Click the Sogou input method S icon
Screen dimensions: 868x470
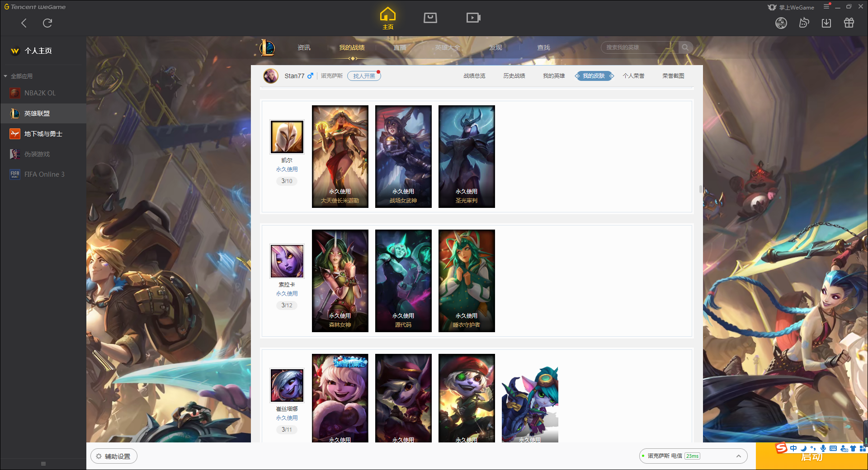781,448
